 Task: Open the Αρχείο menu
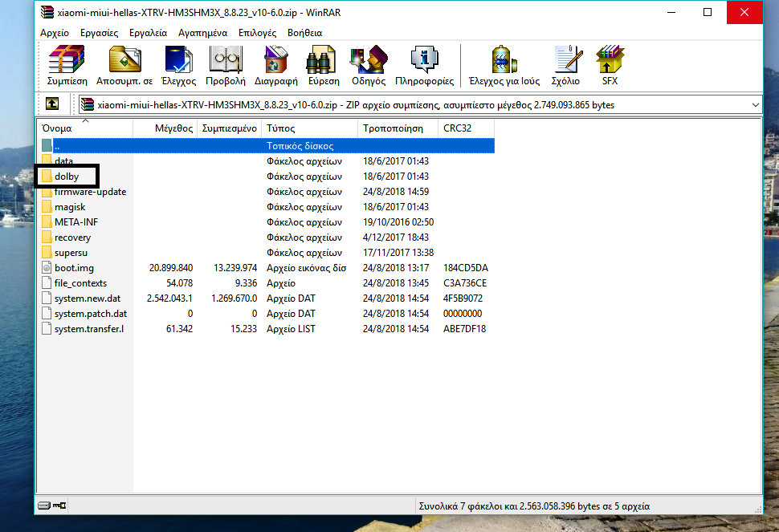click(x=55, y=33)
